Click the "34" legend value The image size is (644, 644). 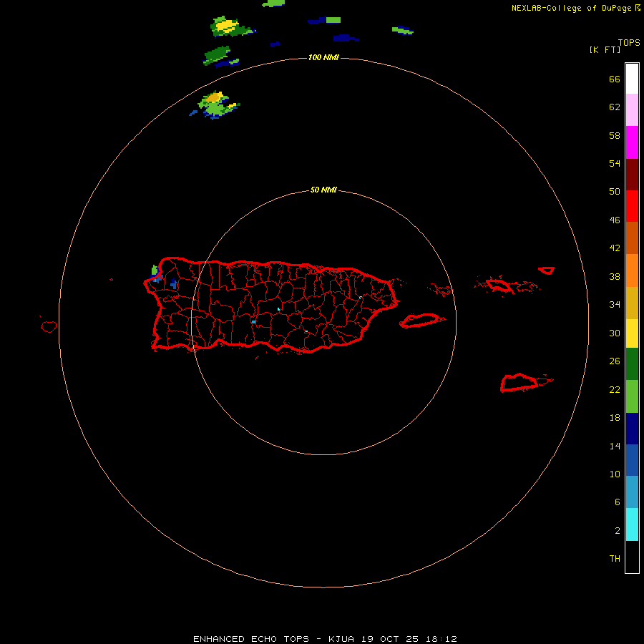click(x=615, y=305)
